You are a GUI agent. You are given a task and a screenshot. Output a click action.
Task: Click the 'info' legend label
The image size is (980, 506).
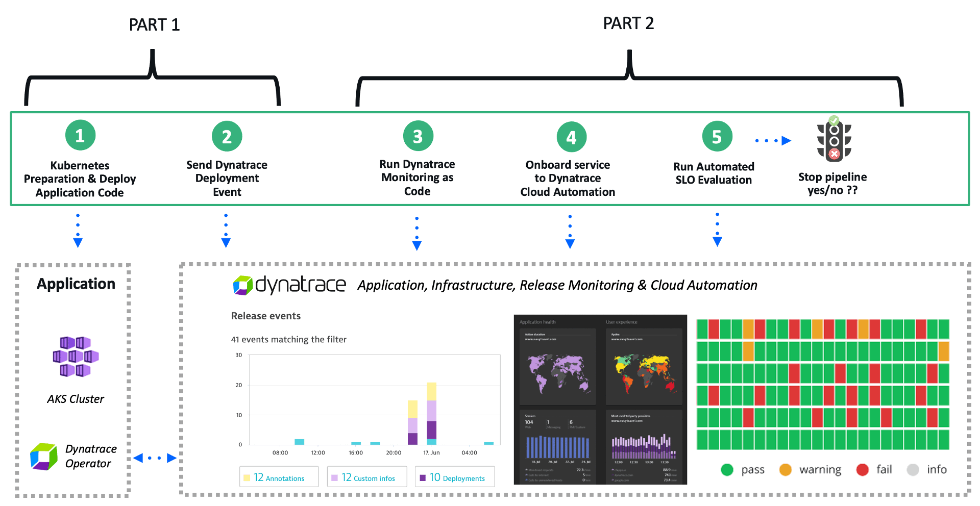tap(937, 469)
